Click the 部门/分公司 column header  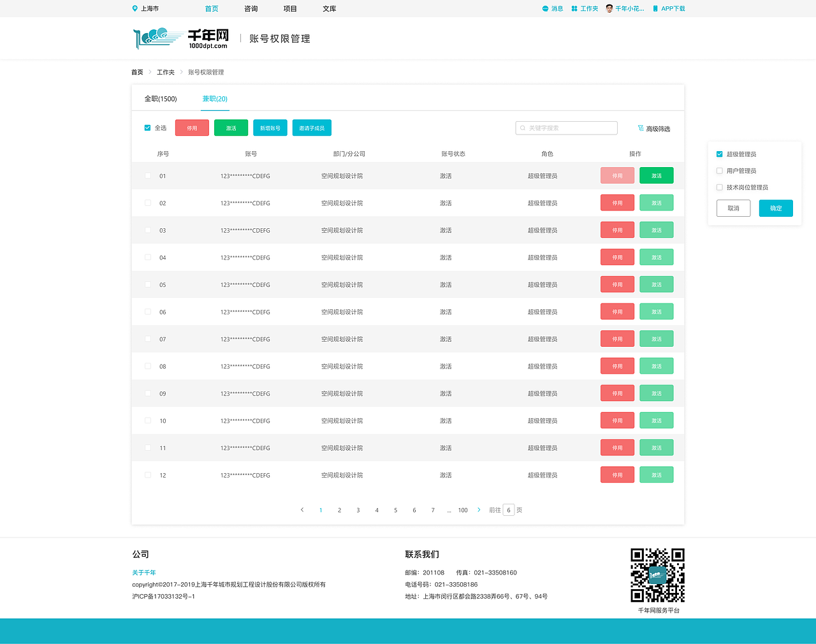[x=349, y=154]
